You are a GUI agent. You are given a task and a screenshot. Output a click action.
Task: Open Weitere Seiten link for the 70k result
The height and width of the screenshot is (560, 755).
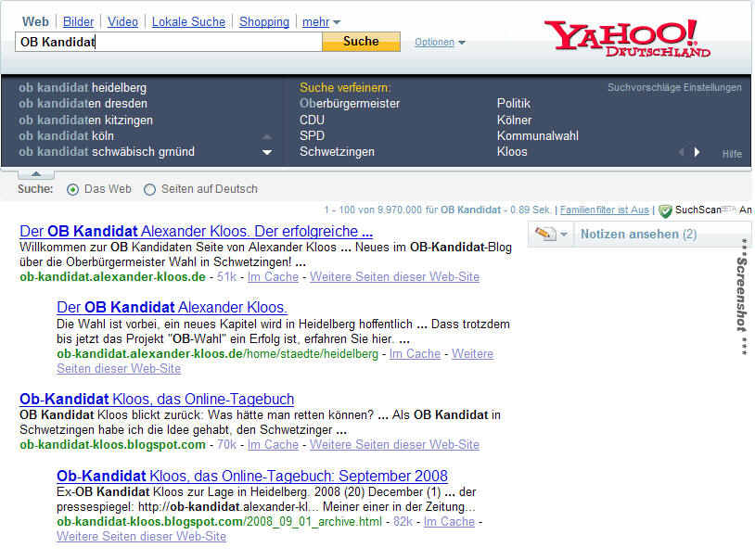click(x=394, y=444)
